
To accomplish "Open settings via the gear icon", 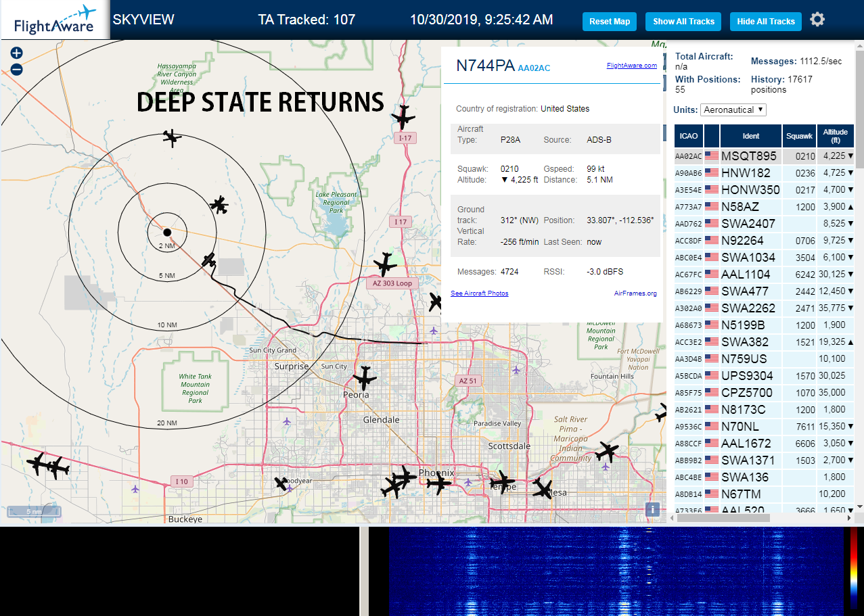I will point(817,20).
